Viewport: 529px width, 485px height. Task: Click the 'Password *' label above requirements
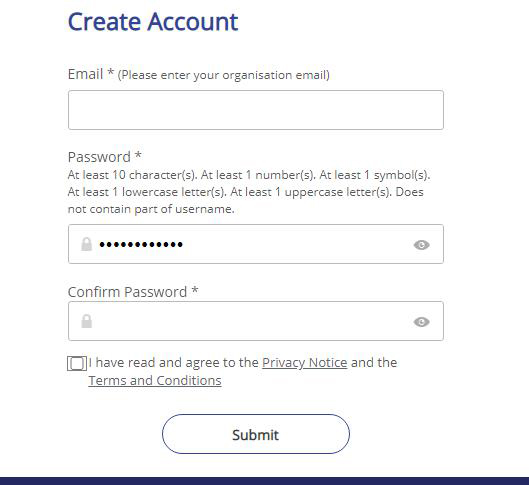(x=105, y=157)
